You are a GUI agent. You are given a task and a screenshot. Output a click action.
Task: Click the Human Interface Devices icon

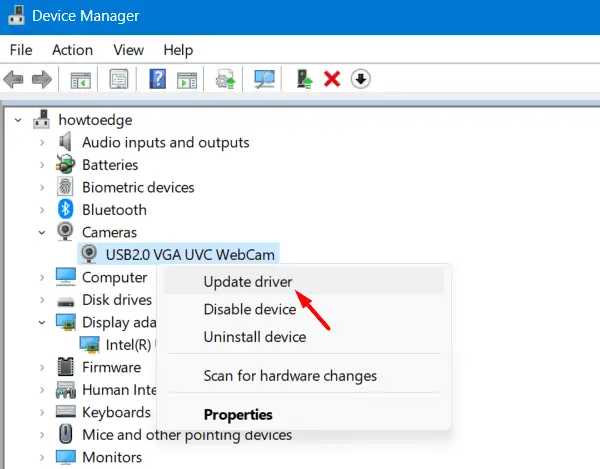point(65,390)
